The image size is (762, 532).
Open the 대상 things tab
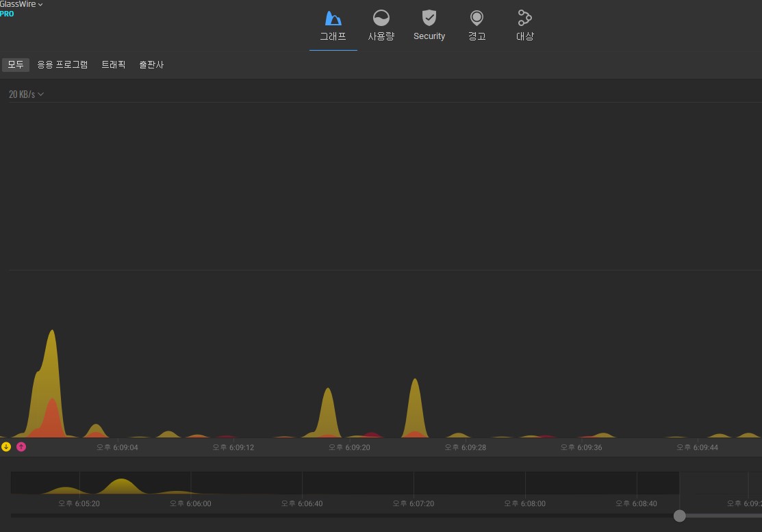click(525, 26)
